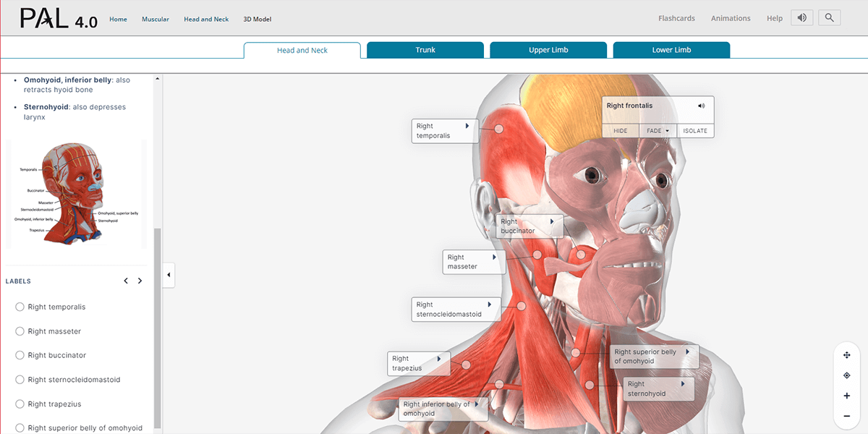The image size is (868, 434).
Task: Click HIDE to hide Right frontalis
Action: (620, 131)
